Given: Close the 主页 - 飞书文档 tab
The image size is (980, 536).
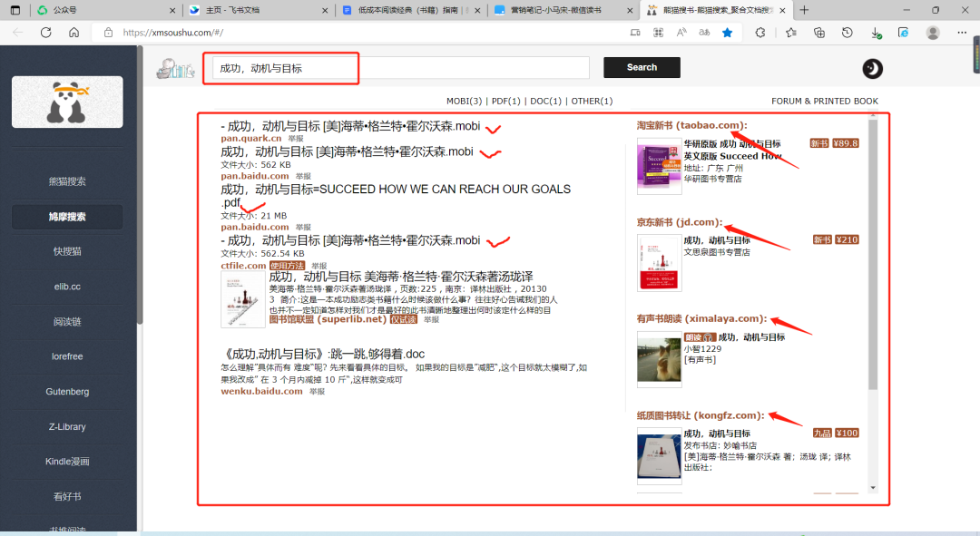Looking at the screenshot, I should pos(325,10).
